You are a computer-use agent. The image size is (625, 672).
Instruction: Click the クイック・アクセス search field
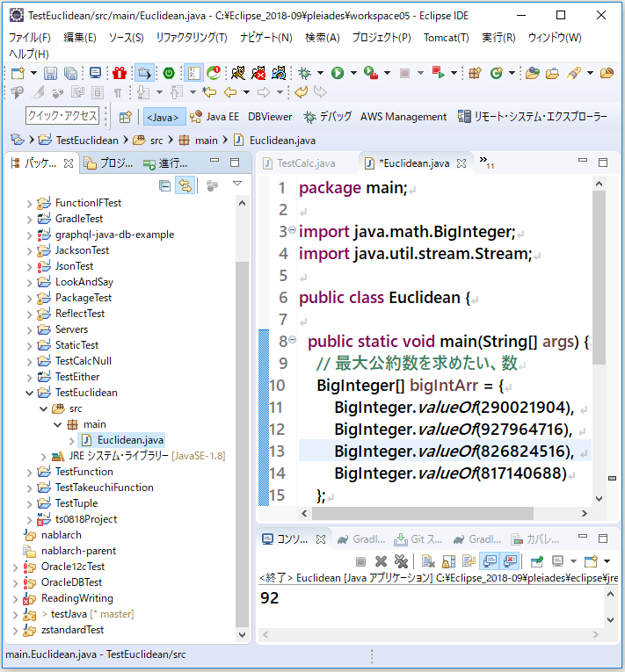pyautogui.click(x=62, y=116)
